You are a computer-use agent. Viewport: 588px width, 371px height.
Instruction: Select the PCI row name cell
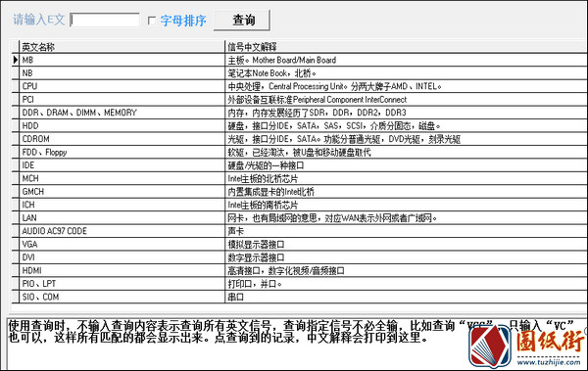(122, 99)
